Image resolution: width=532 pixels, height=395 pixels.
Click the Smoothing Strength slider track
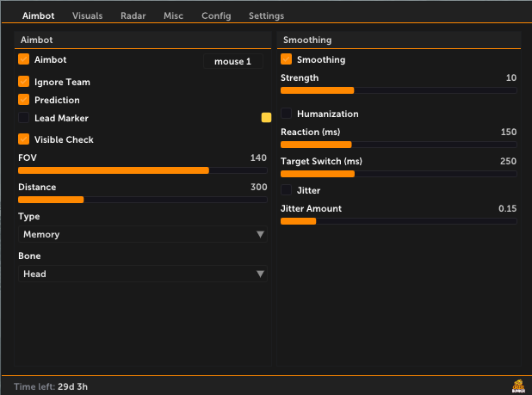pos(399,90)
